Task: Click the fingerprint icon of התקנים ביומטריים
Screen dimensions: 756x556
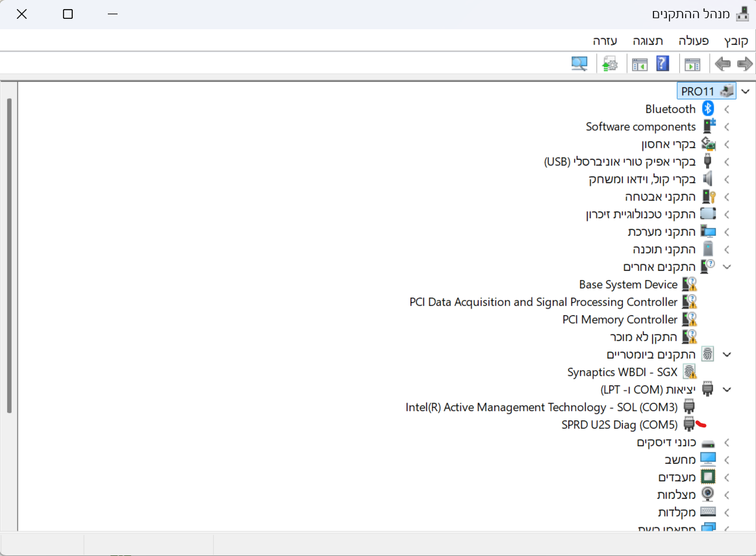Action: [709, 354]
